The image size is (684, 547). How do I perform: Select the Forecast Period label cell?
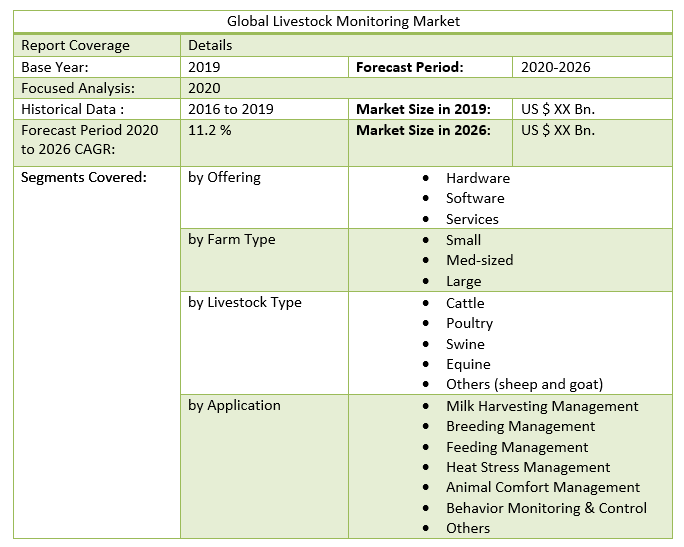pyautogui.click(x=409, y=67)
